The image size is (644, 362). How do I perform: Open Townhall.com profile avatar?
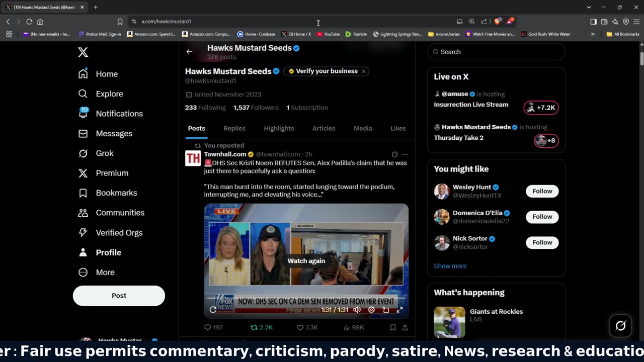193,158
